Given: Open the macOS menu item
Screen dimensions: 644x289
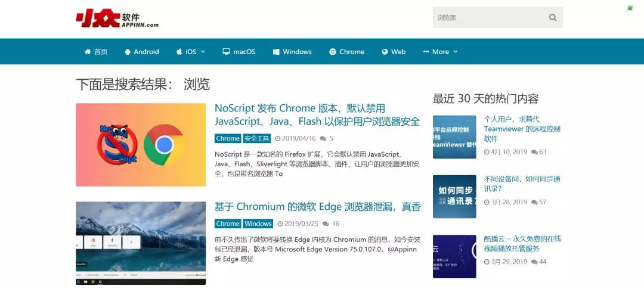Looking at the screenshot, I should pos(239,52).
